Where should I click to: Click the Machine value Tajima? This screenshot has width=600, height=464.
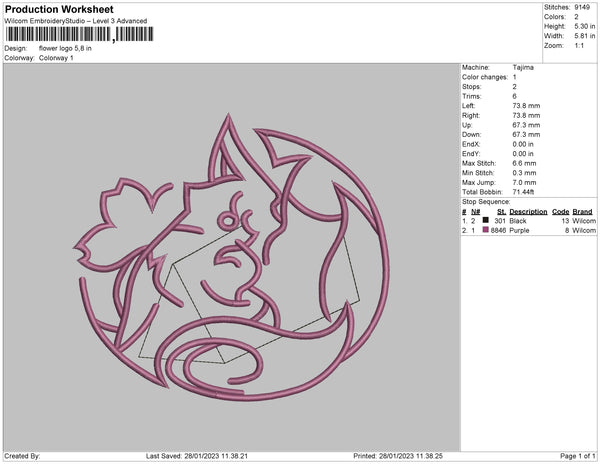coord(523,67)
